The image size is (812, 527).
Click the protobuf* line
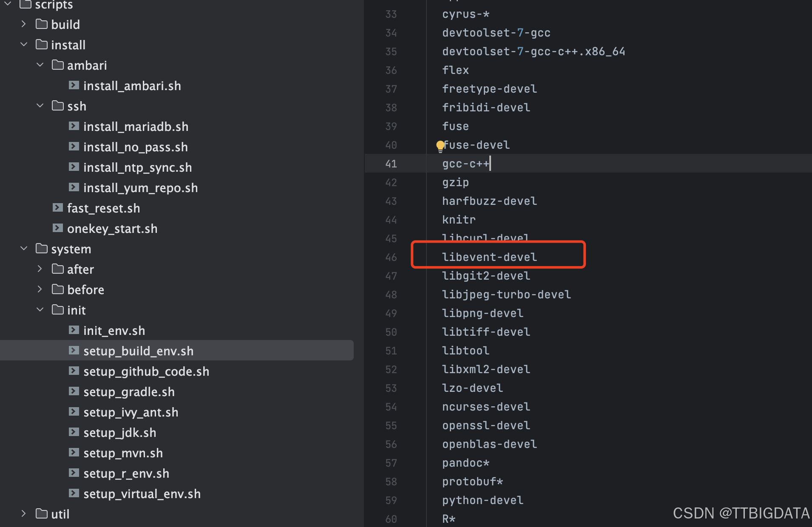coord(473,482)
